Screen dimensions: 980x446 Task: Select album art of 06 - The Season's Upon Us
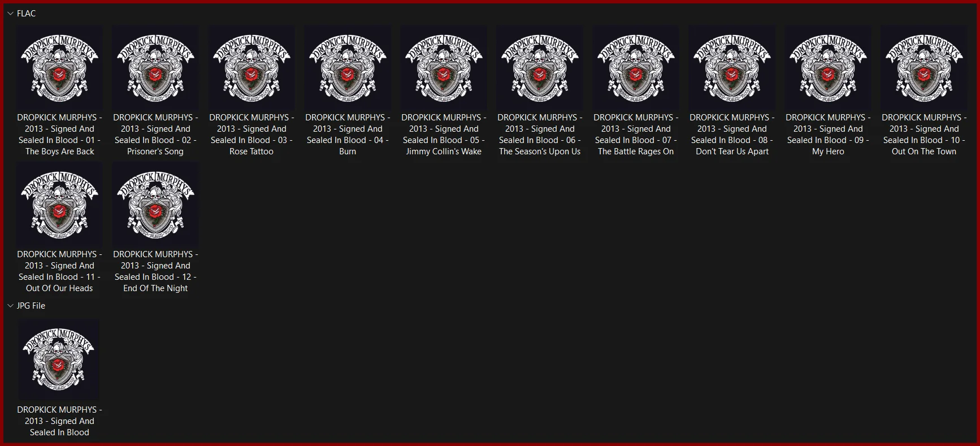pos(540,68)
